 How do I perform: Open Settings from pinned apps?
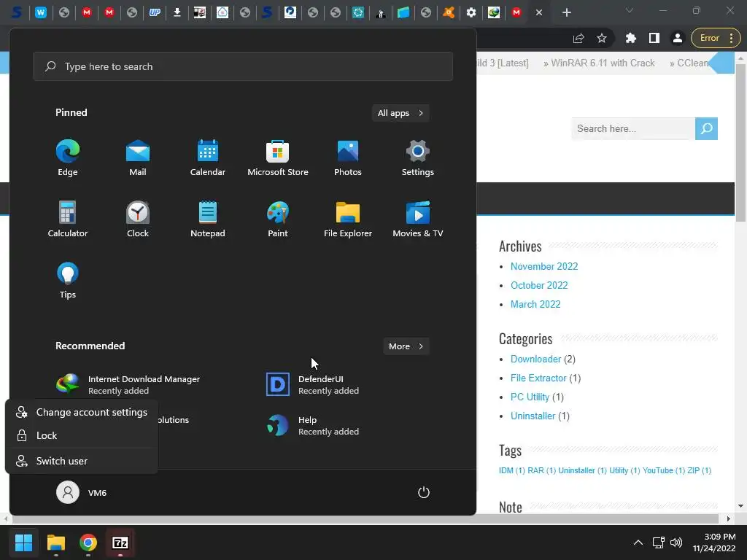[418, 157]
